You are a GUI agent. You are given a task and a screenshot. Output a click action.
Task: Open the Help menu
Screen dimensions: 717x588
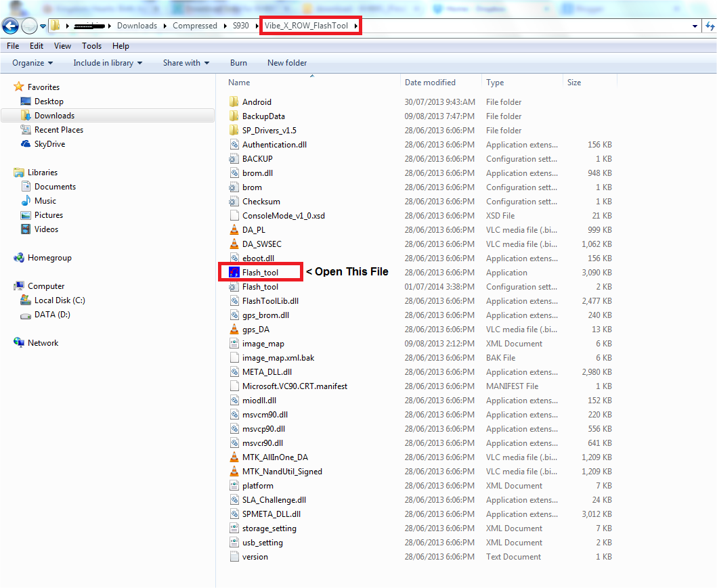pos(121,46)
